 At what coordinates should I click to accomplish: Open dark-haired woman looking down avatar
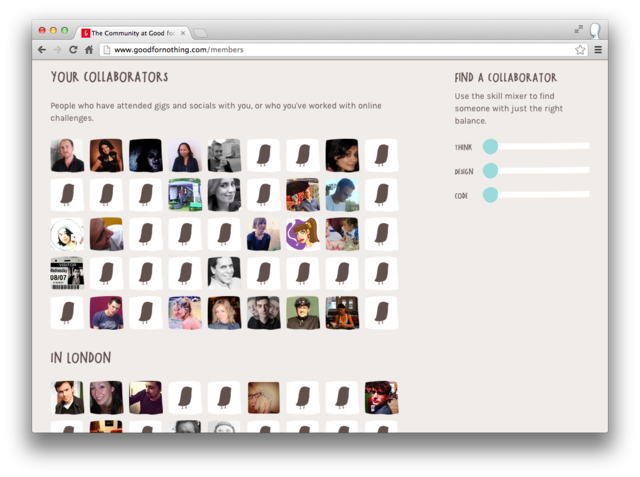click(x=342, y=155)
